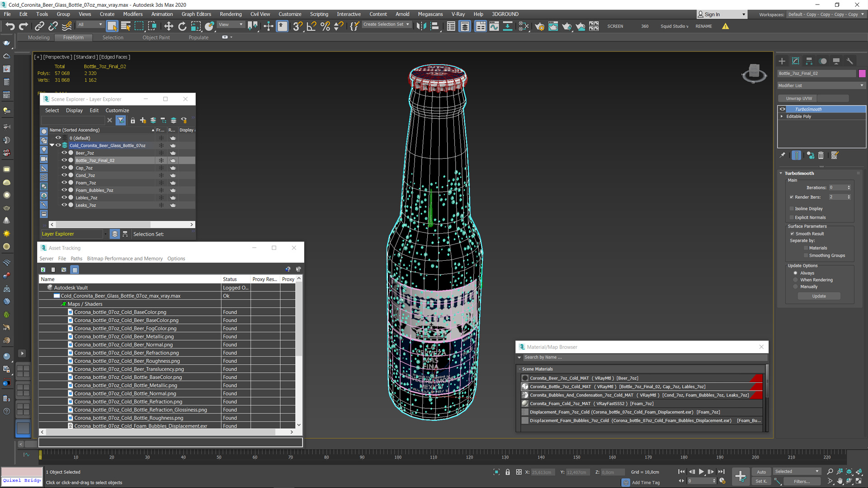The image size is (868, 488).
Task: Open Paths menu in Asset Tracking
Action: [76, 258]
